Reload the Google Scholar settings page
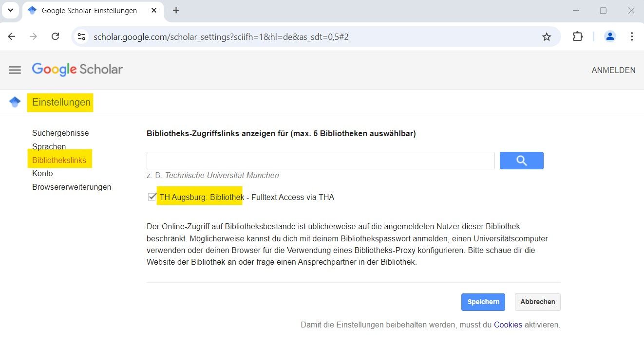 (x=55, y=36)
